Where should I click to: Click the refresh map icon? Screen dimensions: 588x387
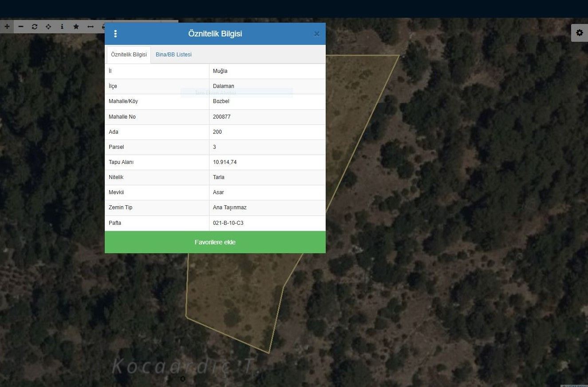click(x=34, y=27)
